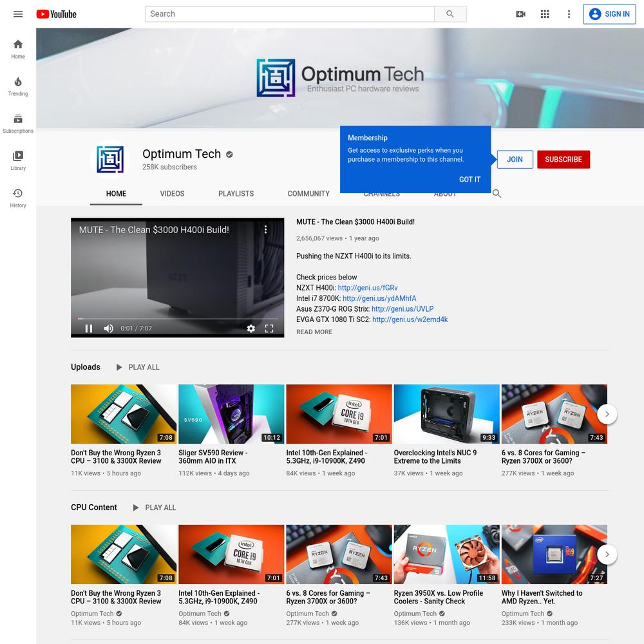Image resolution: width=644 pixels, height=644 pixels.
Task: Select the Home channel tab
Action: (x=116, y=193)
